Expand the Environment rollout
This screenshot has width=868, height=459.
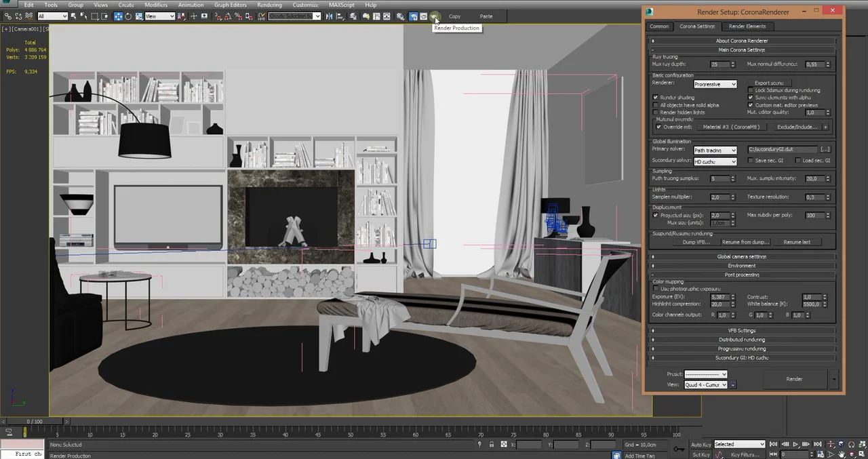point(742,266)
